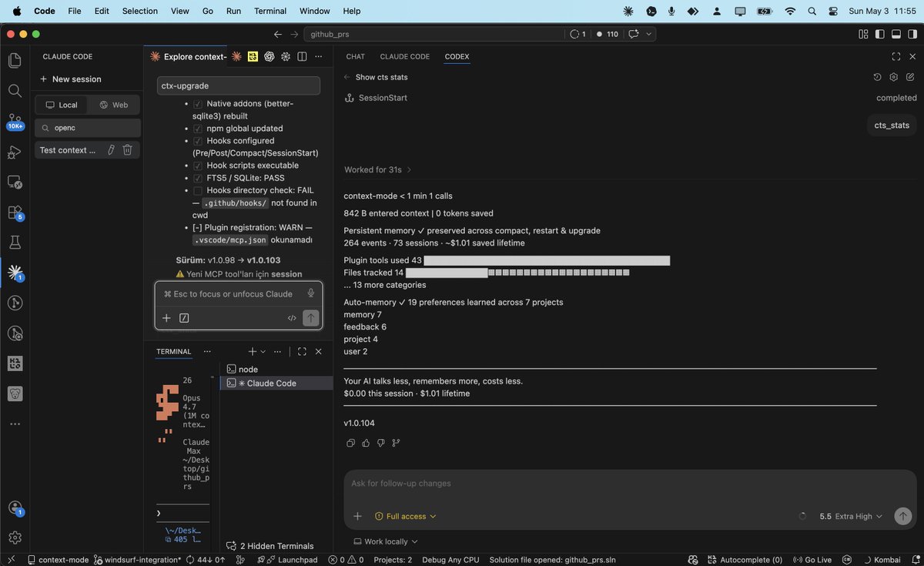Expand the Worked for 31s details
The width and height of the screenshot is (924, 566).
[x=378, y=169]
